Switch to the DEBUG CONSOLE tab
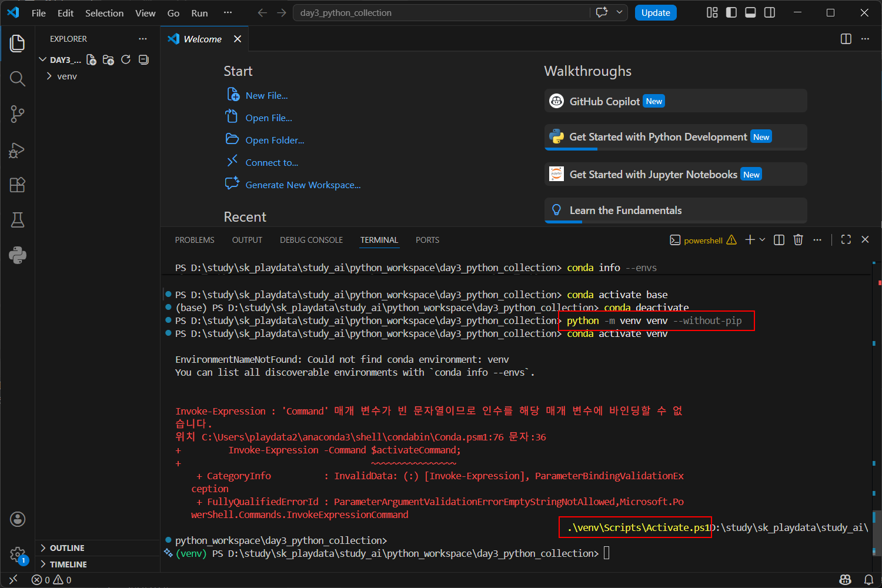 (311, 240)
